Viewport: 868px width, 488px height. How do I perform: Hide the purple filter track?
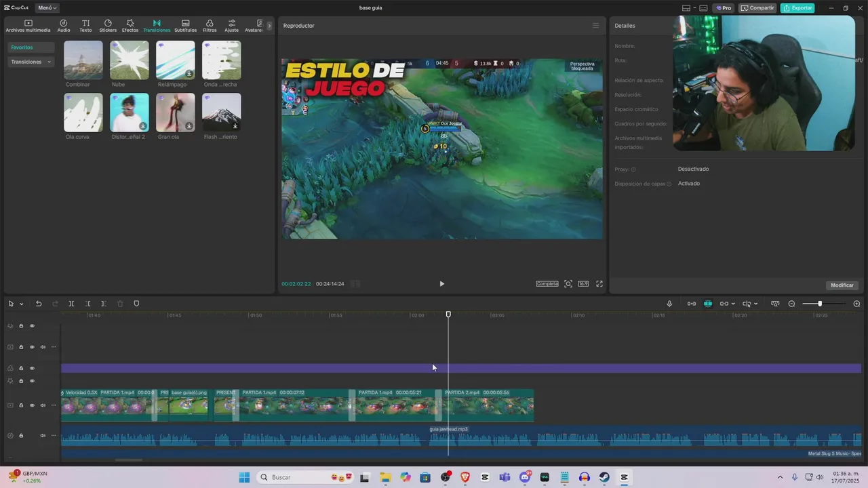[32, 368]
